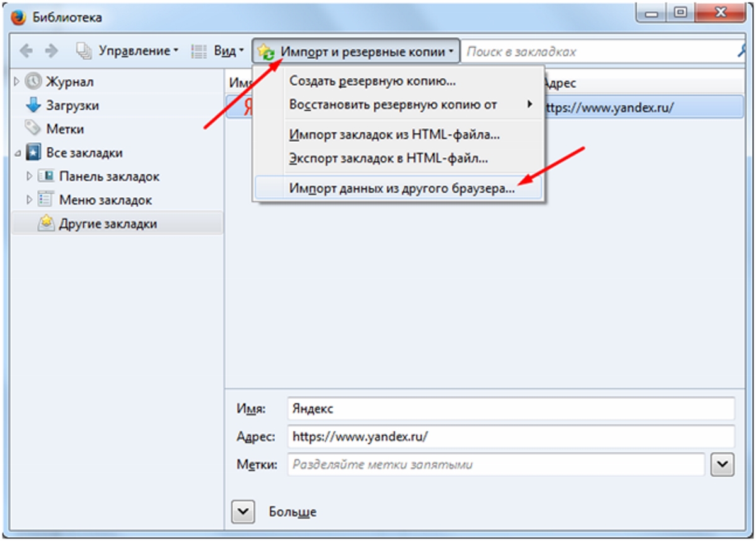Click Импорт и резервные копии button

[x=355, y=51]
